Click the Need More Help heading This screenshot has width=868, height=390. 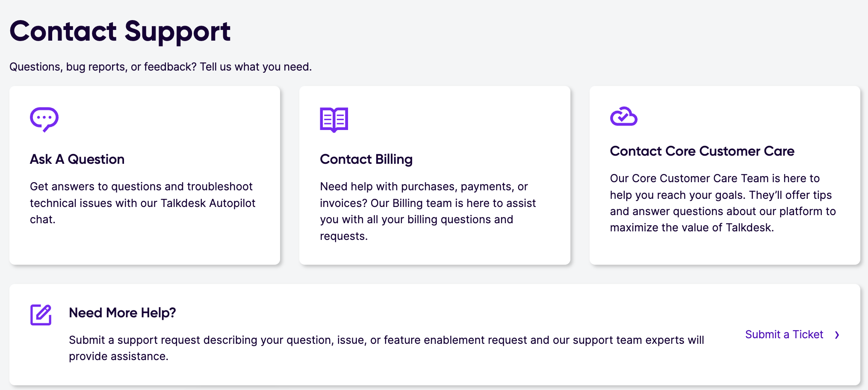point(122,313)
